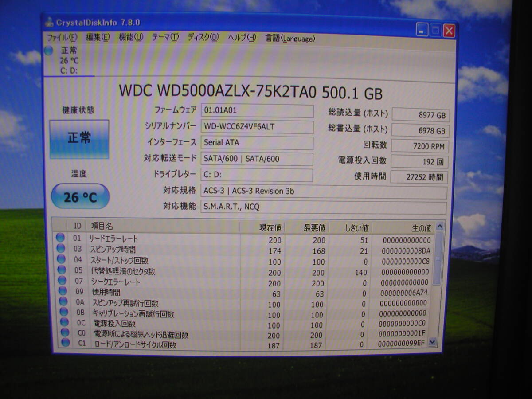Click rotation rate value 7200 RPM
The height and width of the screenshot is (399, 532).
tap(420, 146)
